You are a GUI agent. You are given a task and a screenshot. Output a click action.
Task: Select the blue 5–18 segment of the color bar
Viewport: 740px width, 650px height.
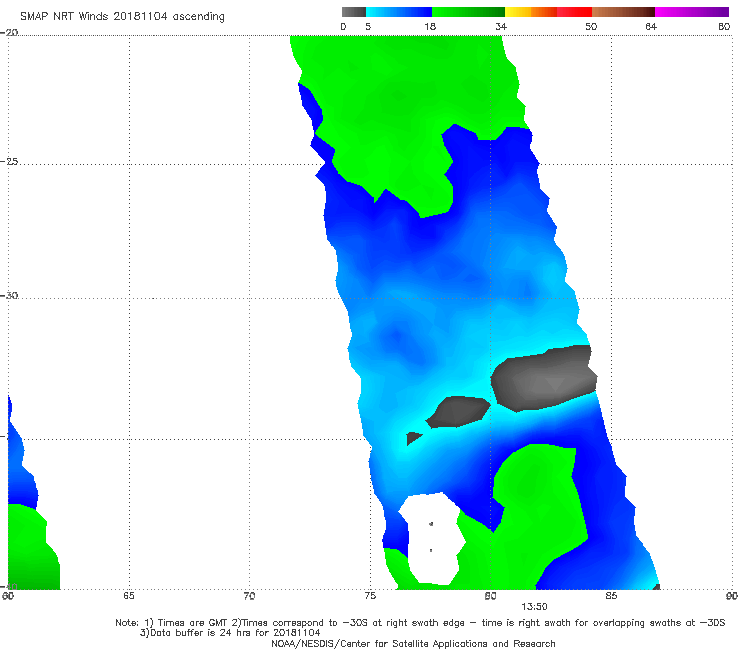coord(399,12)
